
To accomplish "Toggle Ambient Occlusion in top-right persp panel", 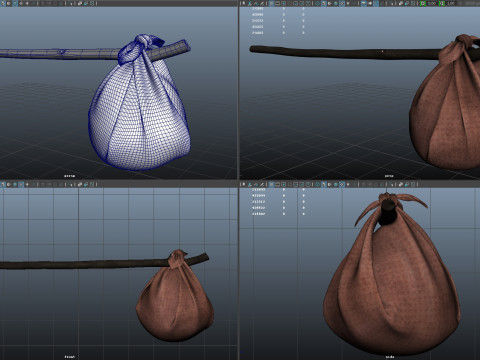I will tap(364, 3).
